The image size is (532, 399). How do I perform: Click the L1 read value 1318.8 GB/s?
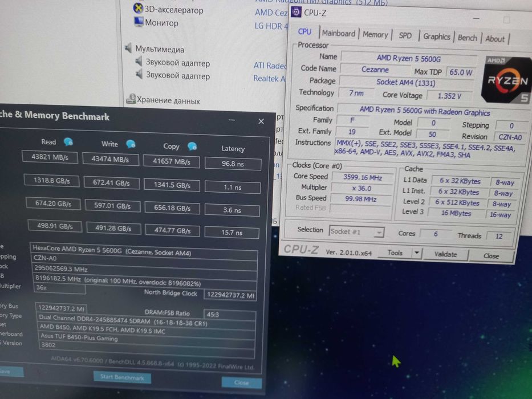point(51,181)
